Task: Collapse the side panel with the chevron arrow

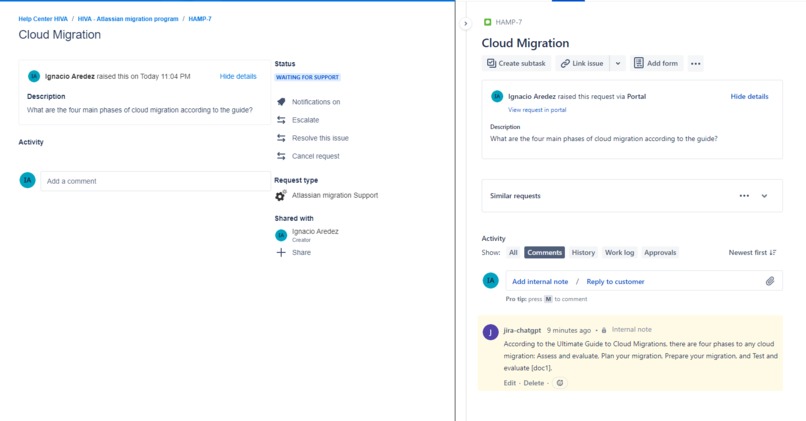Action: 465,23
